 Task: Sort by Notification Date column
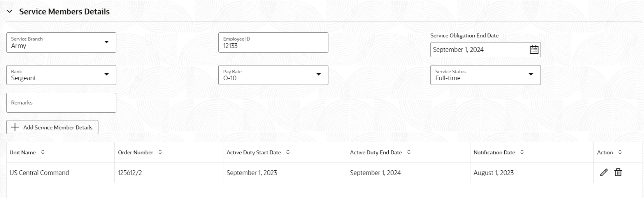pyautogui.click(x=522, y=152)
